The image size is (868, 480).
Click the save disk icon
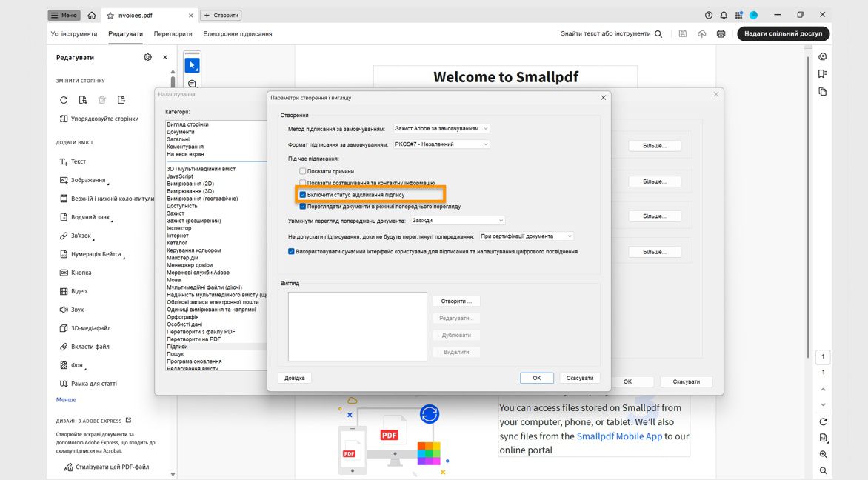point(683,34)
